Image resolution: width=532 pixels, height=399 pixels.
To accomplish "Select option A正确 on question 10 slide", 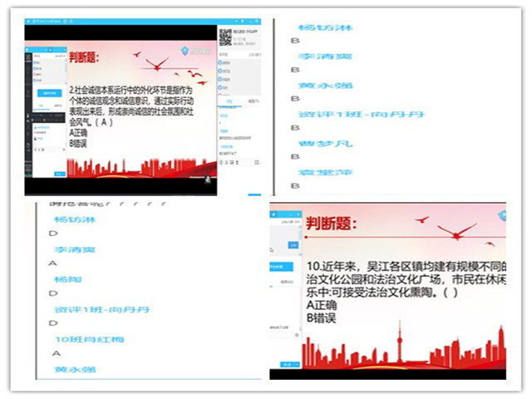I will click(x=320, y=305).
